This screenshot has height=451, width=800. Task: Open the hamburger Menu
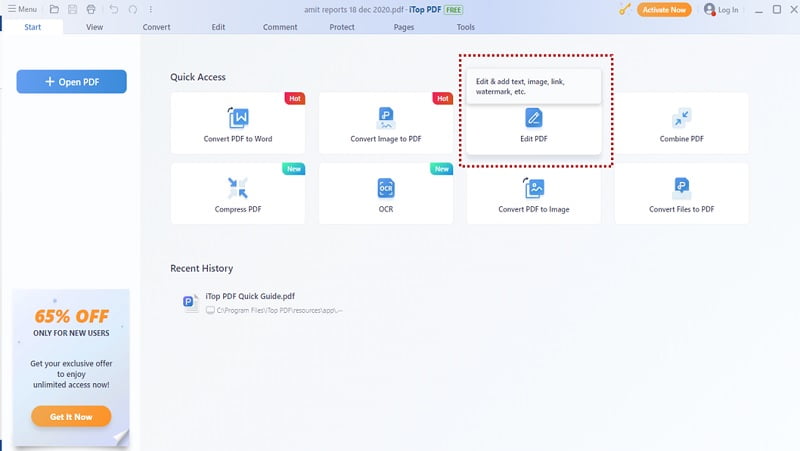point(22,9)
